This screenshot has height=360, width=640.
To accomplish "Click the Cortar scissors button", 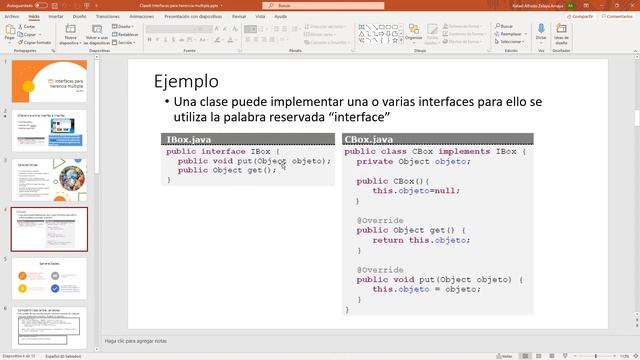I will [27, 26].
